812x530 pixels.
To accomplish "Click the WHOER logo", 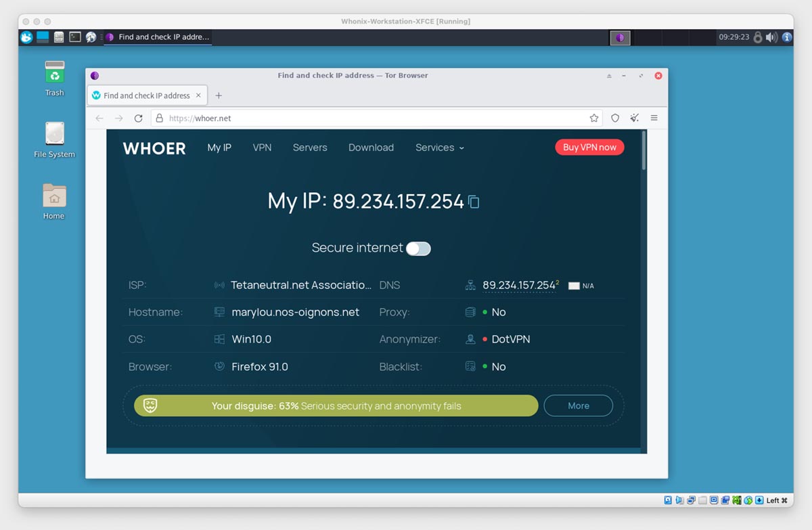I will point(154,148).
